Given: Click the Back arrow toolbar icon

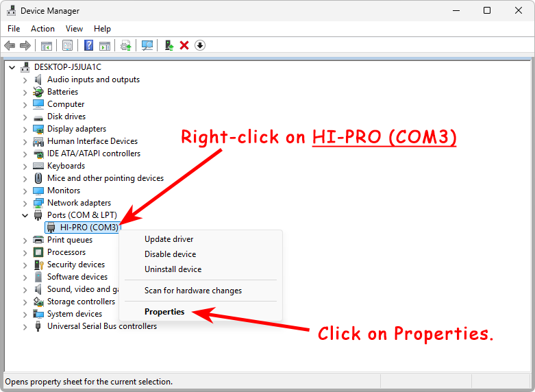Looking at the screenshot, I should (10, 45).
